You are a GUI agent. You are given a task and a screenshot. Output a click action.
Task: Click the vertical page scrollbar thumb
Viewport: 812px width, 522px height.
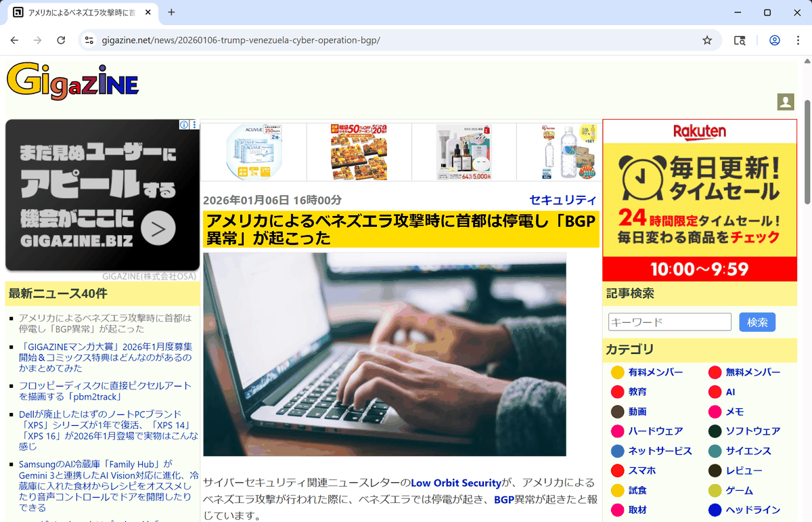coord(807,151)
